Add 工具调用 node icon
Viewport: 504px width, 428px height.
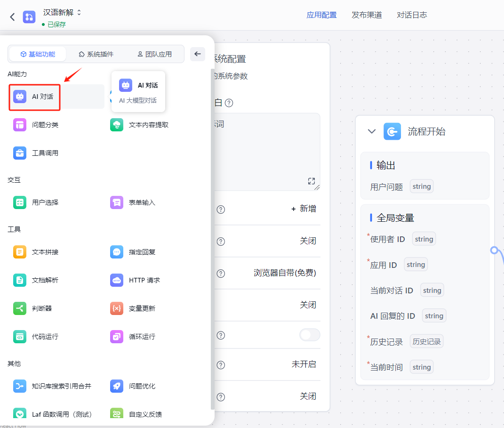[20, 153]
